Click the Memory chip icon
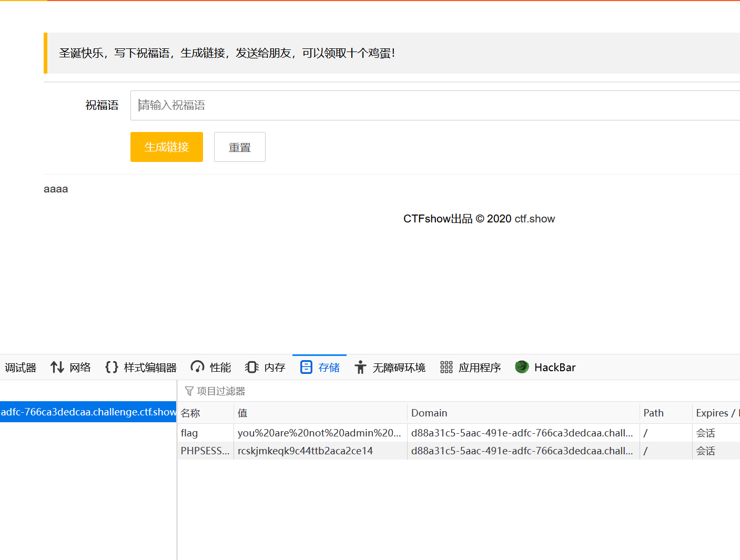Image resolution: width=740 pixels, height=560 pixels. coord(252,367)
